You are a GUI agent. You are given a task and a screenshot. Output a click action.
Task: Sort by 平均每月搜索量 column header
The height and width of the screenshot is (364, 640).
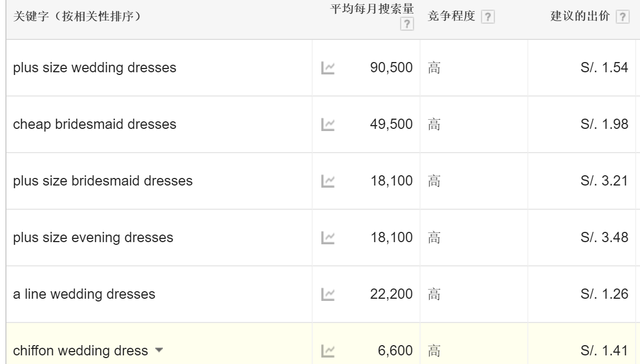tap(372, 9)
